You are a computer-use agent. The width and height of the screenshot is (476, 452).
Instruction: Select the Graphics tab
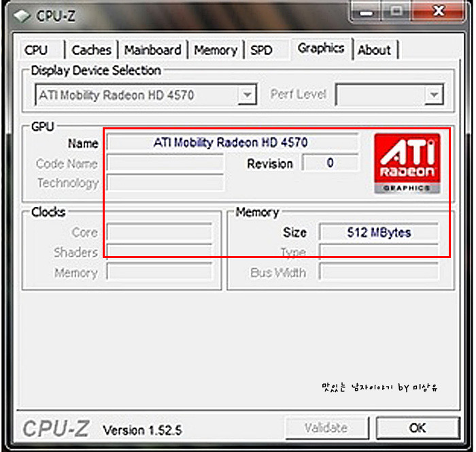click(321, 48)
